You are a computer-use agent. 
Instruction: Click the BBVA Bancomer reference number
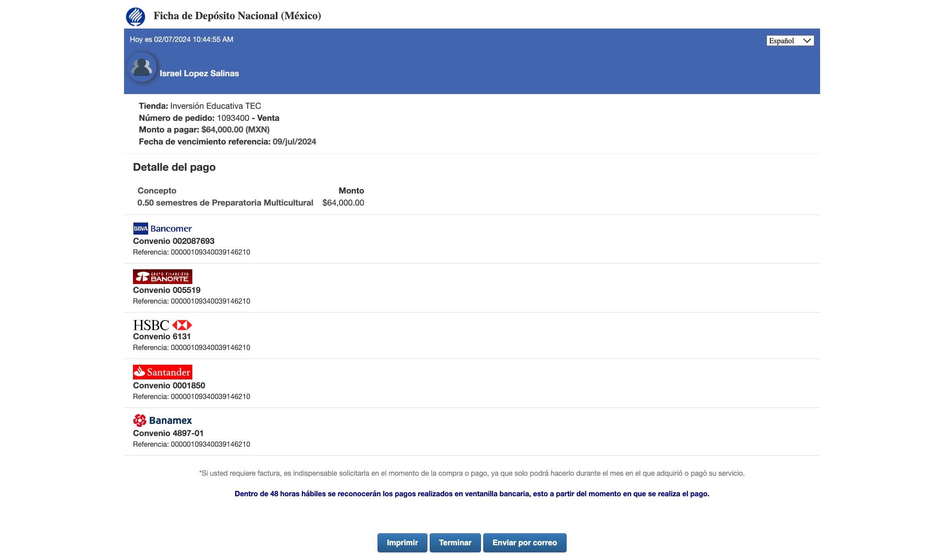point(210,252)
